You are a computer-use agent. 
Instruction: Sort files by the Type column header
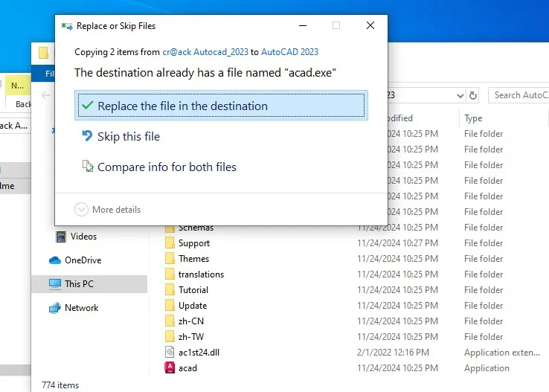(x=473, y=118)
